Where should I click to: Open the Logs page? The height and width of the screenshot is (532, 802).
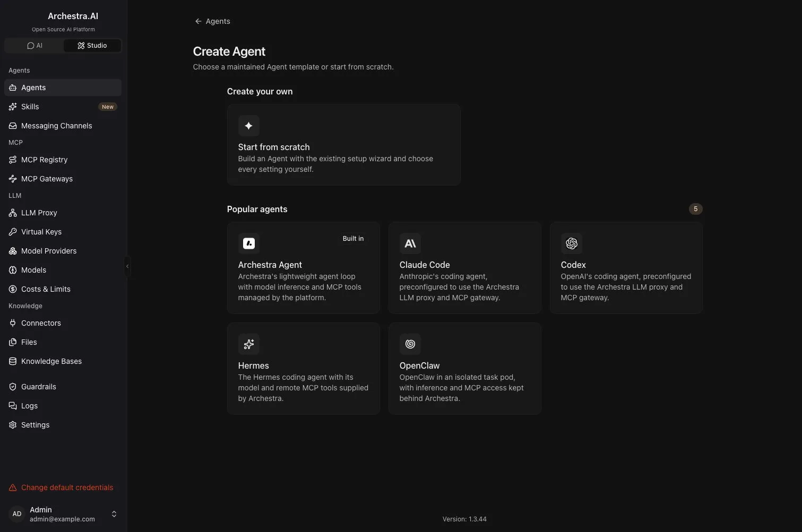63,406
